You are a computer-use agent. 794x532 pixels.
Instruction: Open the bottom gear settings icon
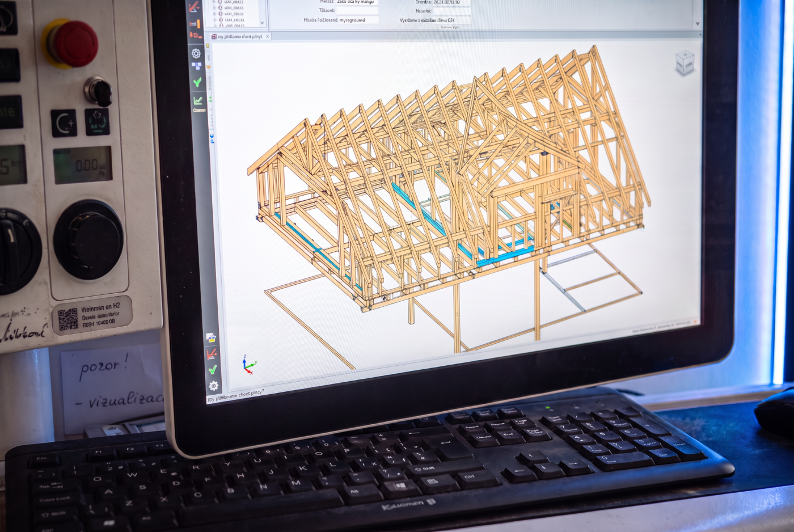pyautogui.click(x=213, y=386)
